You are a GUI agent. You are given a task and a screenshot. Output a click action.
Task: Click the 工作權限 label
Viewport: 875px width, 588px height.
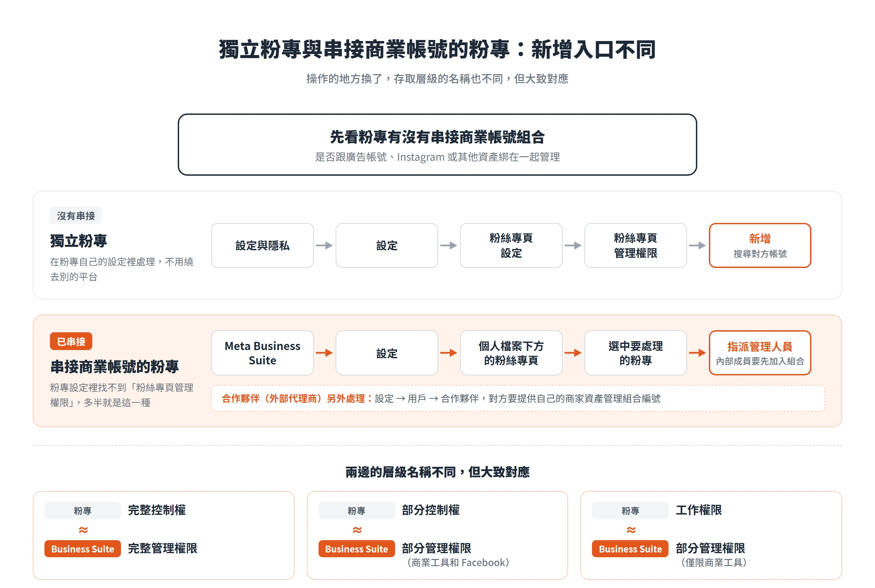click(698, 510)
